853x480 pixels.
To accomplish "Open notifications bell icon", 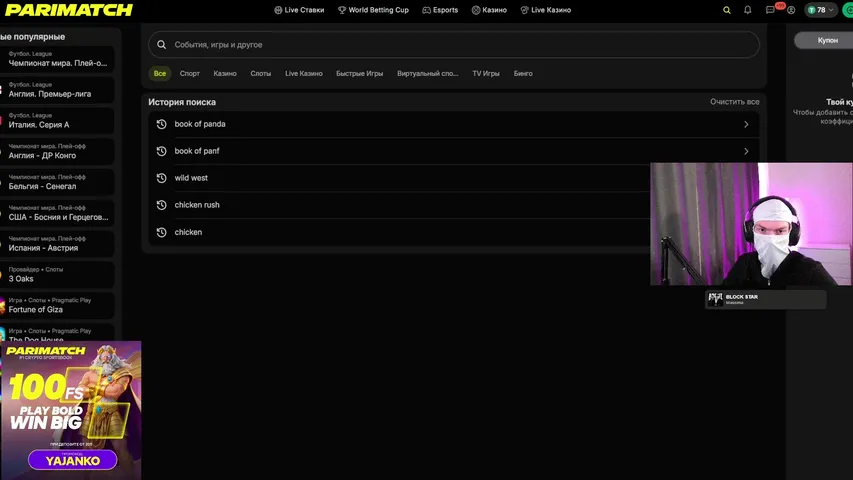I will pyautogui.click(x=747, y=10).
